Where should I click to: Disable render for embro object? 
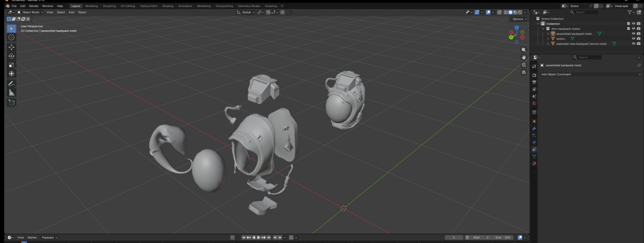638,38
